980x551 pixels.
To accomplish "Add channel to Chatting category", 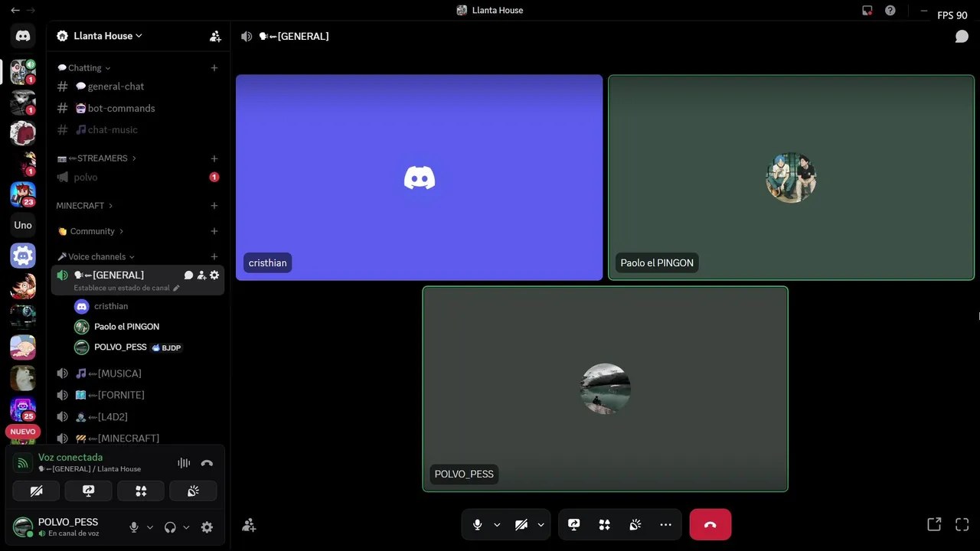I will 214,68.
